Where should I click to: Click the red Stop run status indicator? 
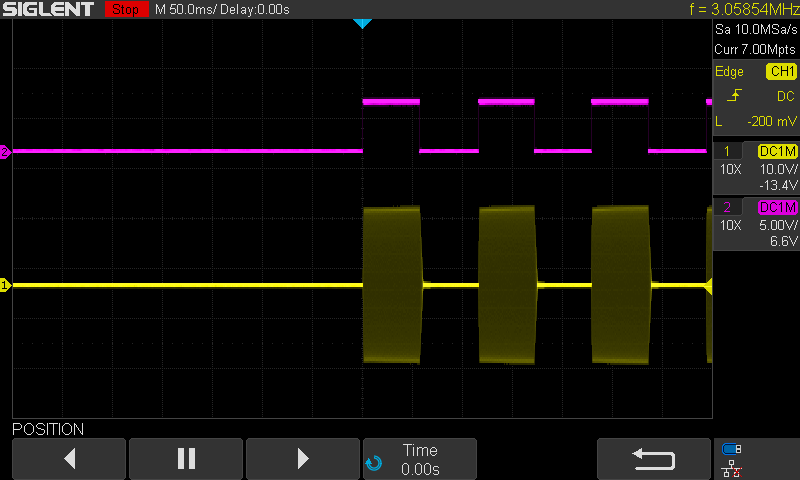pos(126,9)
